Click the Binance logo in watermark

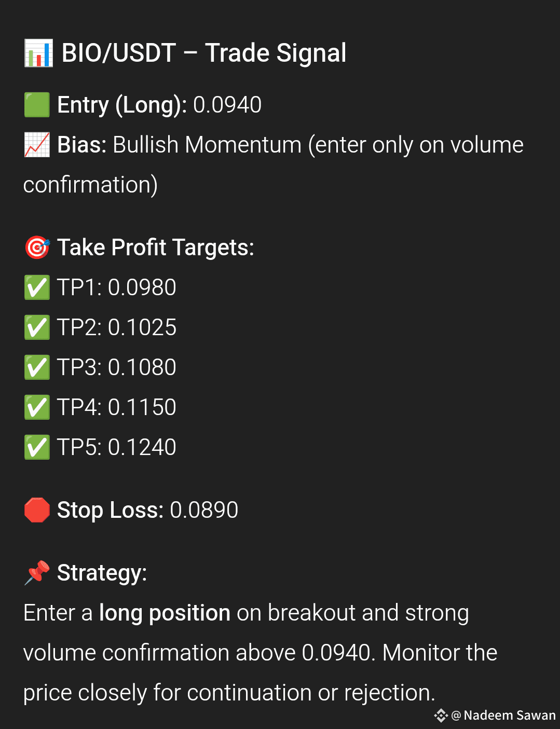[441, 716]
